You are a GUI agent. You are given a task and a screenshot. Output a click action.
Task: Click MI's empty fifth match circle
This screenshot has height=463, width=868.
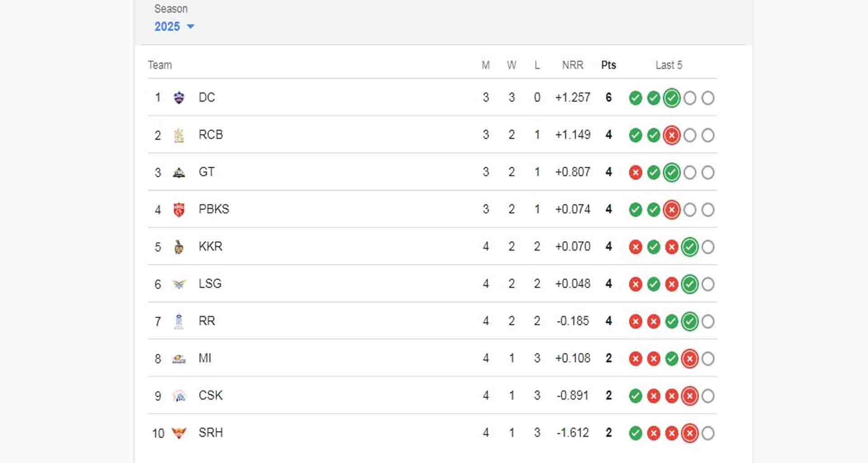(708, 359)
